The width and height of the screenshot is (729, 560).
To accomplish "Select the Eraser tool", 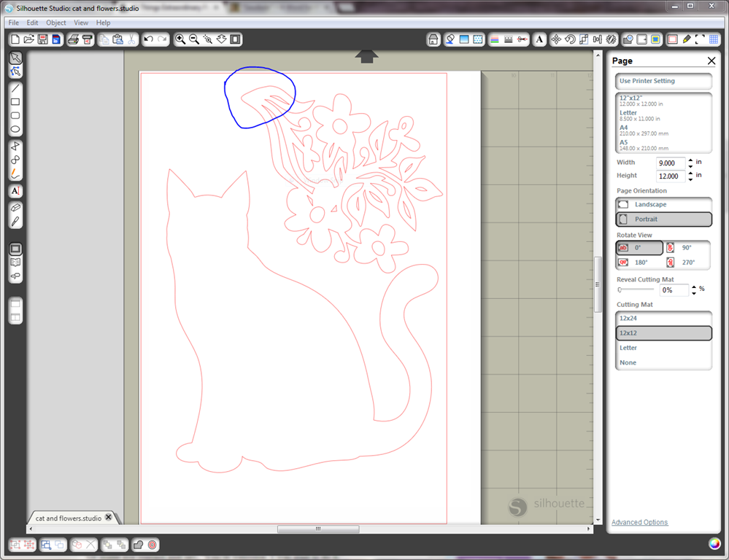I will coord(15,208).
